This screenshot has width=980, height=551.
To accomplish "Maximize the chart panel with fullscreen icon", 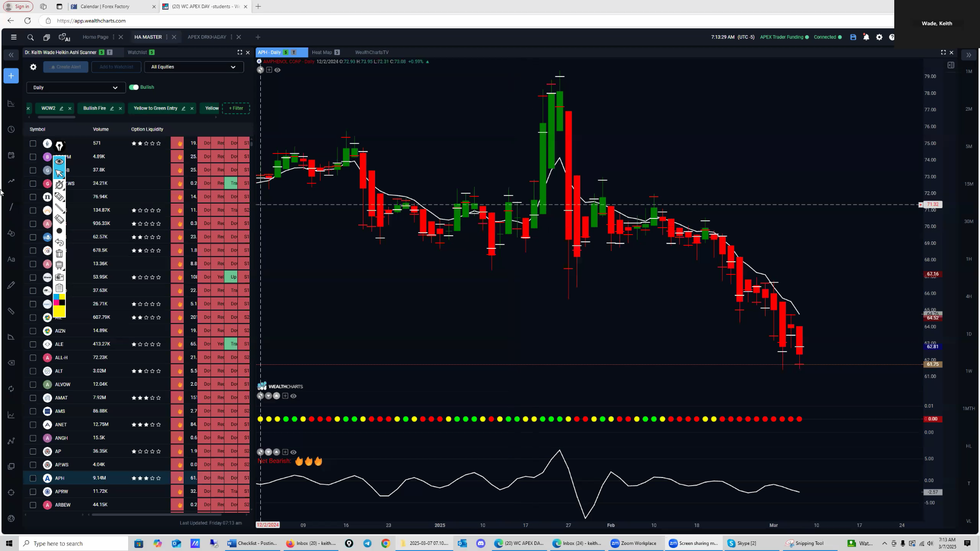I will pyautogui.click(x=943, y=53).
